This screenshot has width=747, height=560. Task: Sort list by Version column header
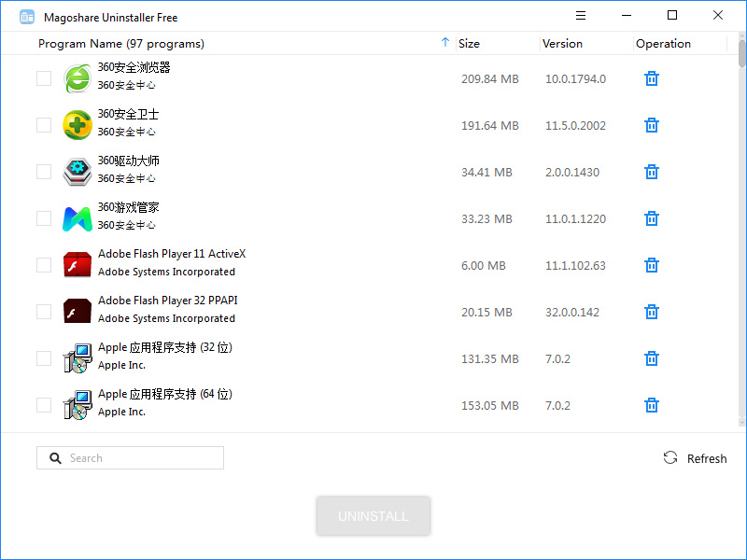click(x=562, y=44)
